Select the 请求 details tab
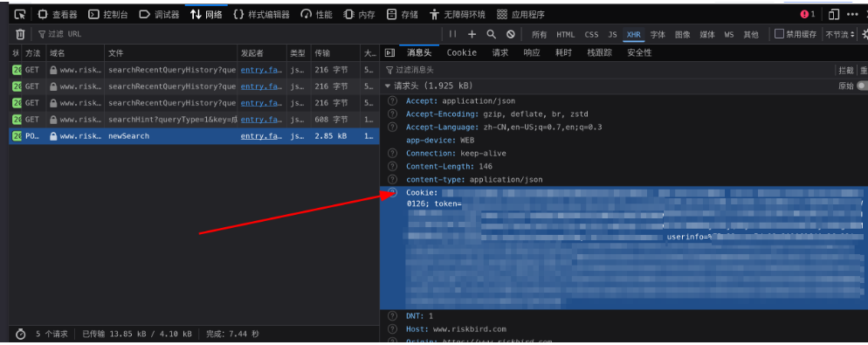This screenshot has width=868, height=345. tap(500, 52)
